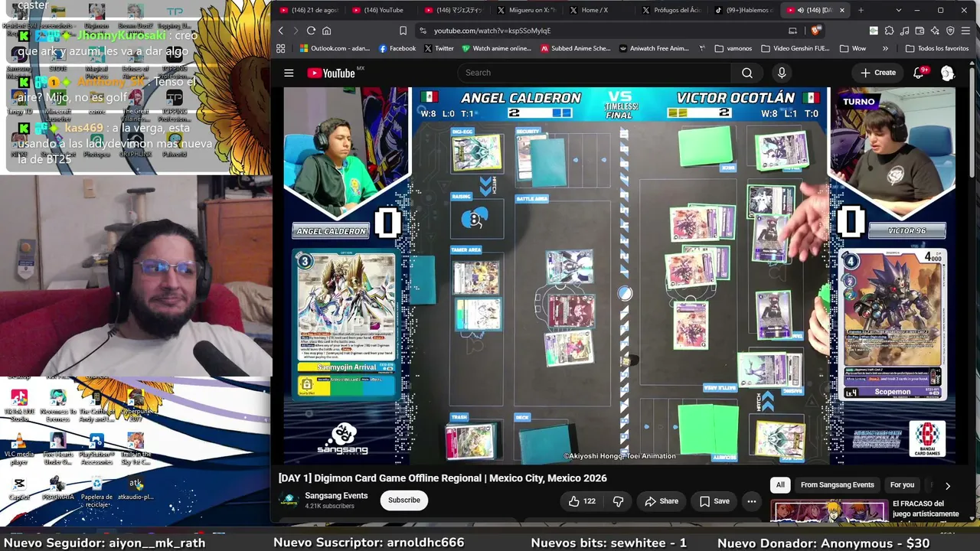This screenshot has height=551, width=980.
Task: Close the active YouTube video tab
Action: point(842,10)
